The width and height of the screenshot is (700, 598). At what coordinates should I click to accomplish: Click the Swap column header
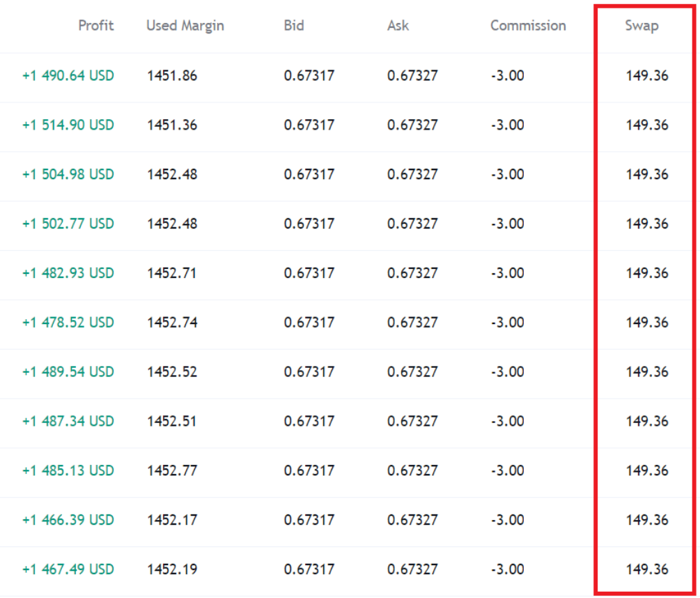pos(641,26)
